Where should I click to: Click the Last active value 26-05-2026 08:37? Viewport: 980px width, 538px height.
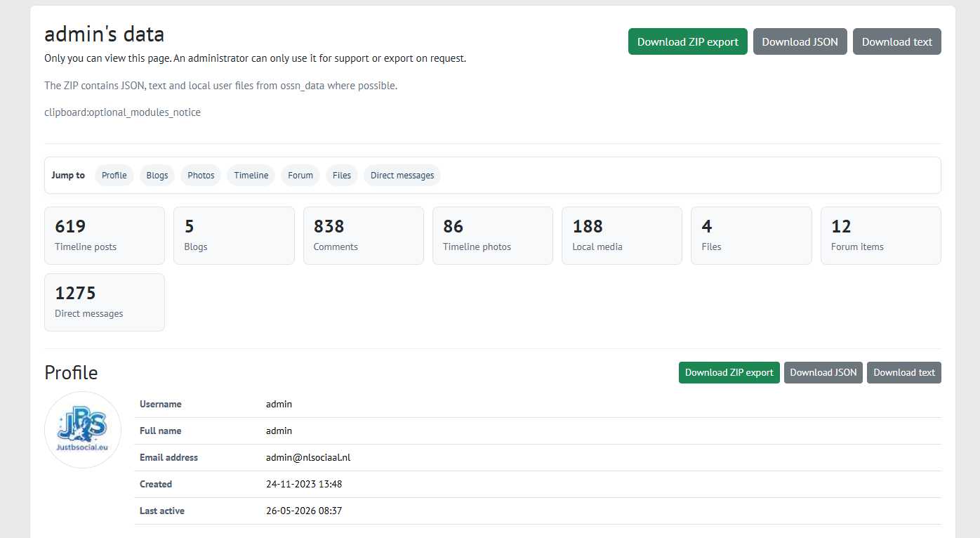tap(304, 511)
